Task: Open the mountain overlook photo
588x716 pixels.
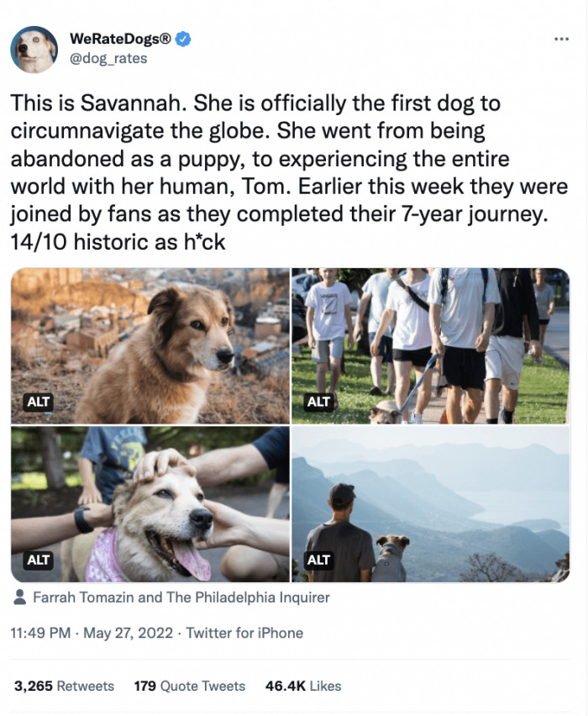Action: (x=430, y=503)
